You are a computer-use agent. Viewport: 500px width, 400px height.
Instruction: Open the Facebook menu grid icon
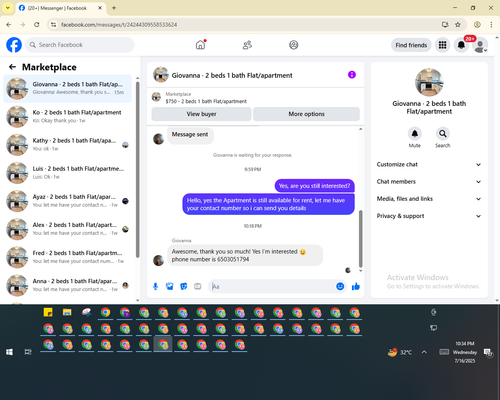pos(442,45)
